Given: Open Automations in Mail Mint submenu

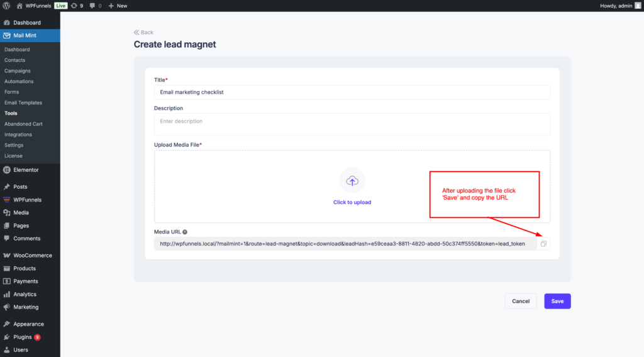Looking at the screenshot, I should (19, 81).
